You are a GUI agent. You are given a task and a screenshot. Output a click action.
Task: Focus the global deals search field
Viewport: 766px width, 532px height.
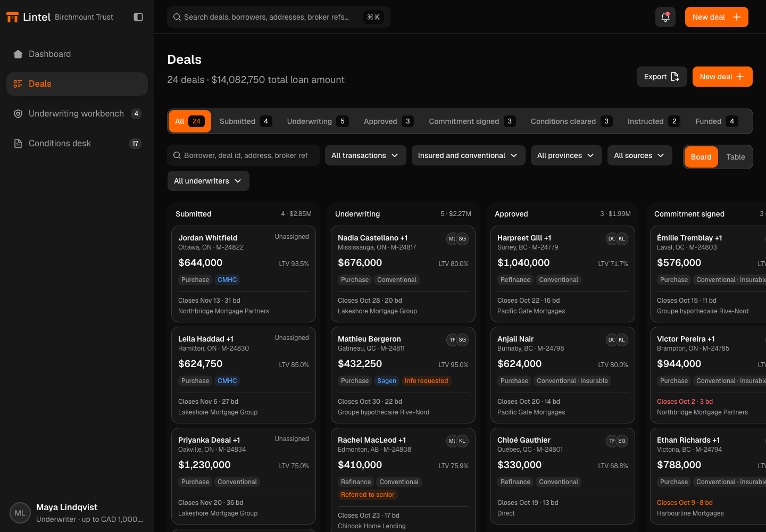click(279, 17)
